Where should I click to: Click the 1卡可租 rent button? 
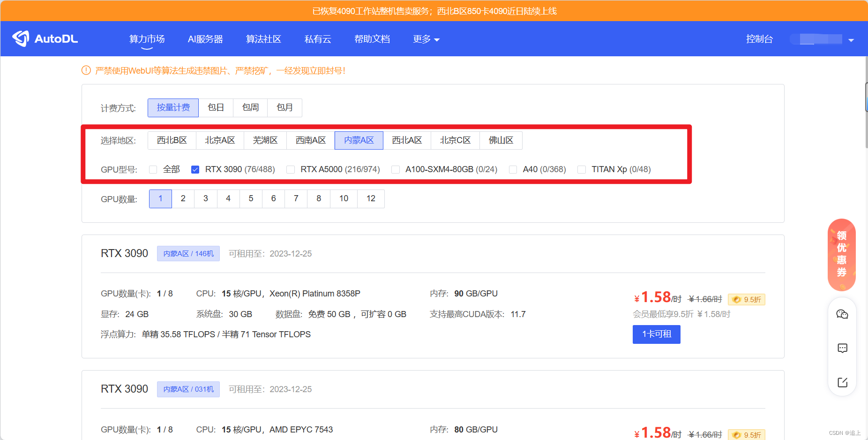point(656,334)
